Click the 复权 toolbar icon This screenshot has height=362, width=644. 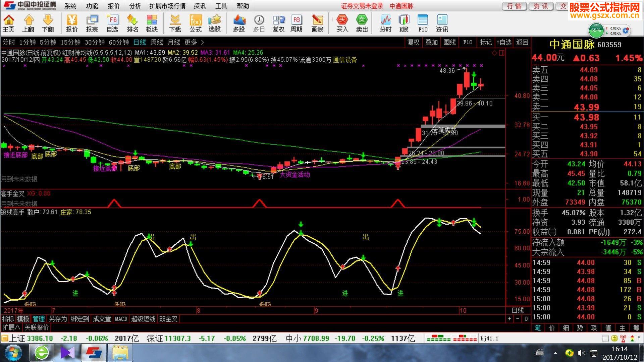278,23
